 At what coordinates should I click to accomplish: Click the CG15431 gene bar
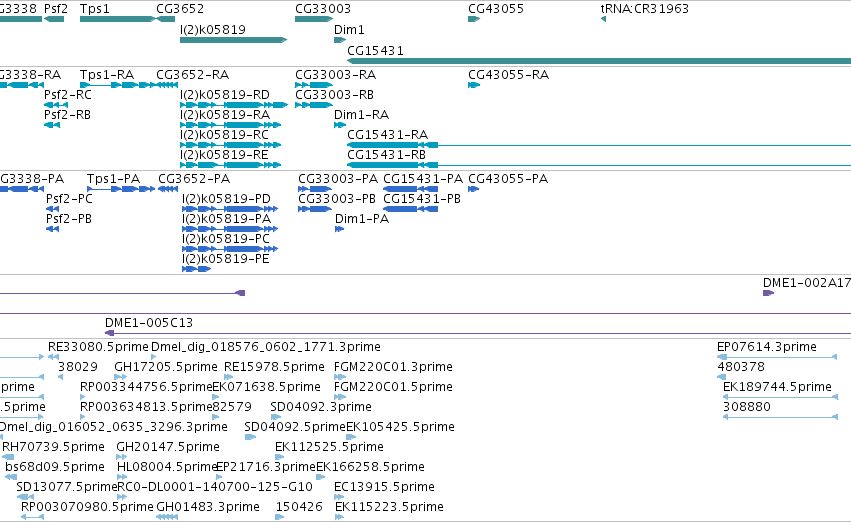click(x=599, y=61)
